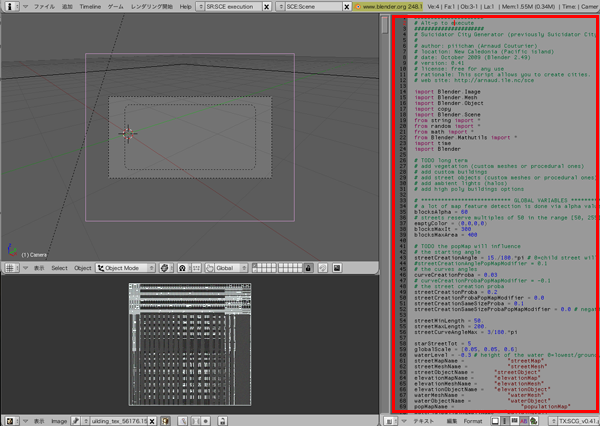Delete the current scene with X

pyautogui.click(x=346, y=7)
